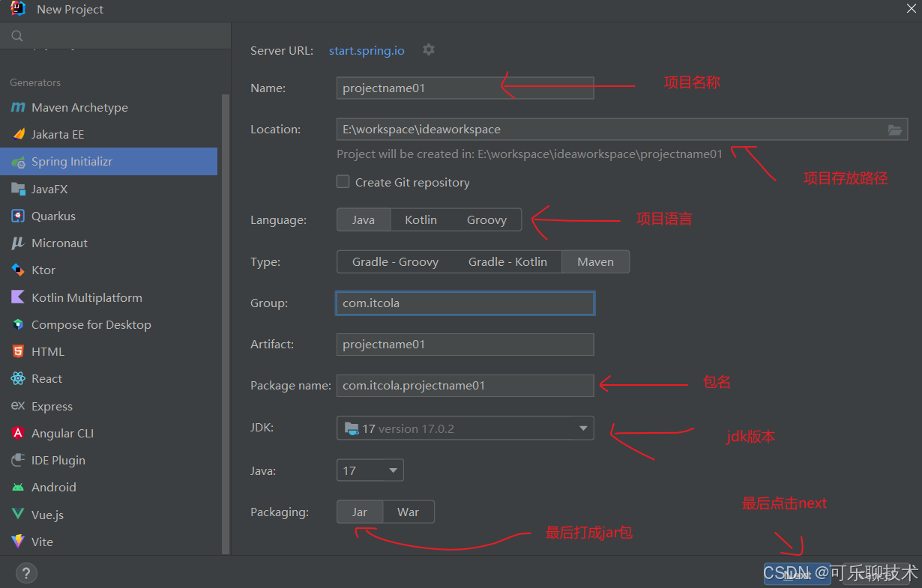
Task: Select the Vue.js generator
Action: 109,515
